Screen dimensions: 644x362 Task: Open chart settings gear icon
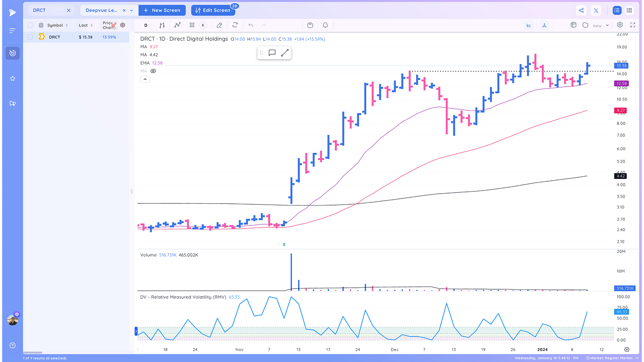(620, 25)
